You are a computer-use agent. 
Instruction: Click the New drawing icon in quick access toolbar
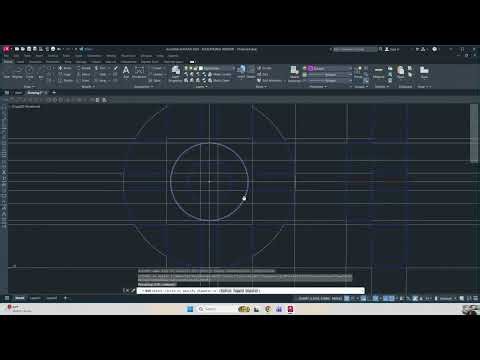click(17, 49)
